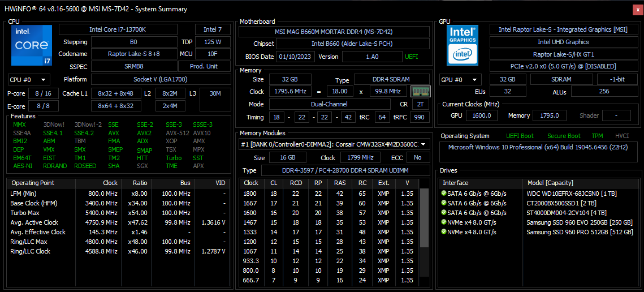Viewport: 644px width, 292px height.
Task: Click the Operating Point column header
Action: pyautogui.click(x=41, y=183)
